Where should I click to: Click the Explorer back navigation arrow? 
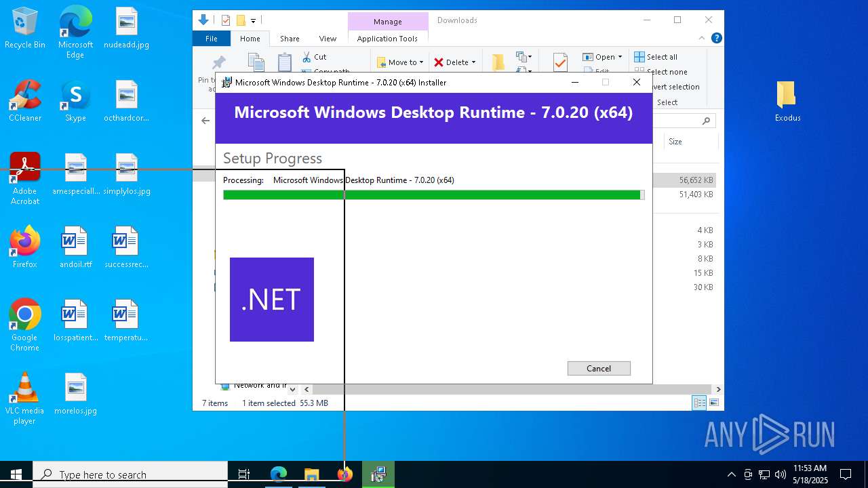coord(205,121)
